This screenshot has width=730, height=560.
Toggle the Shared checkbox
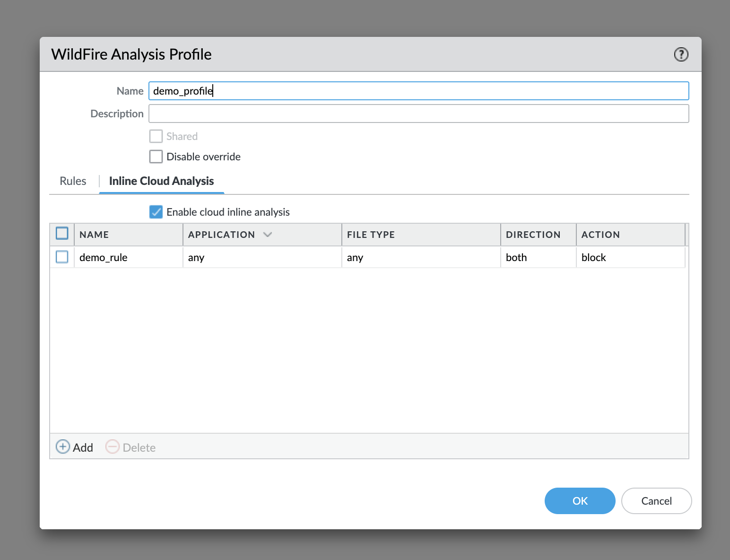(156, 136)
